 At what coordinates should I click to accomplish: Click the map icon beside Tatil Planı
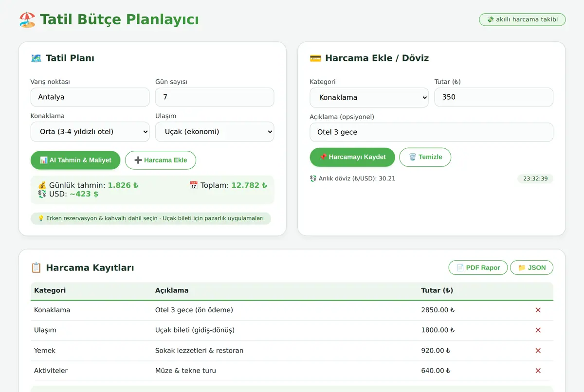pos(36,58)
